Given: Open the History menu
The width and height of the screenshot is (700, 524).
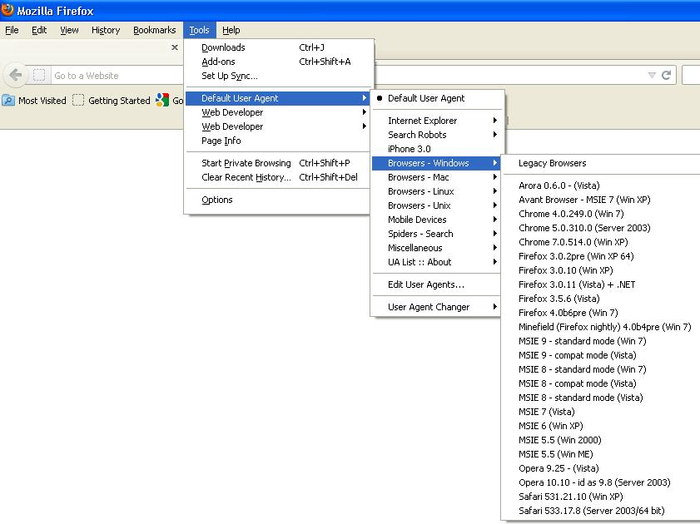Looking at the screenshot, I should 105,30.
